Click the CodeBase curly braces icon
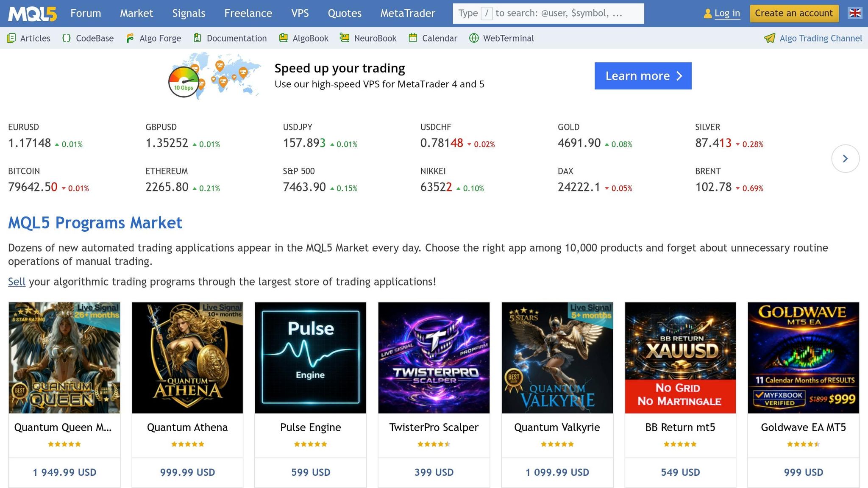Screen dimensions: 868x488 (67, 38)
